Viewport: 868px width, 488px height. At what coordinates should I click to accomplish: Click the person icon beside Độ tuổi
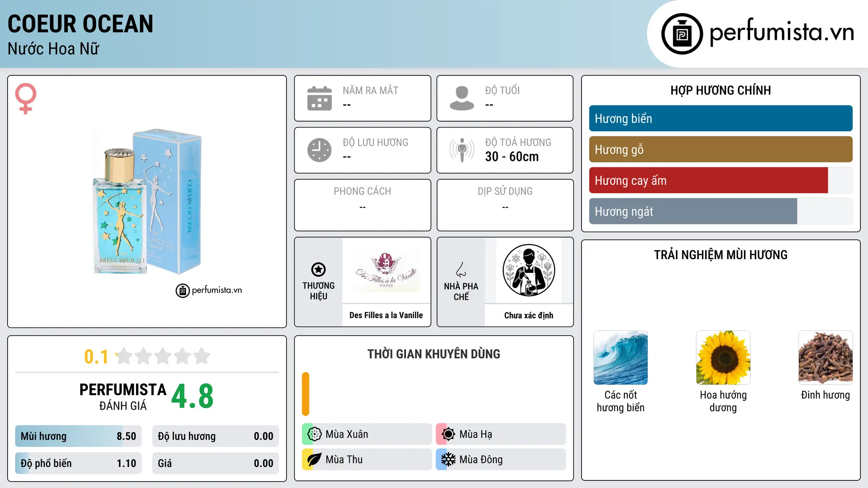(x=462, y=98)
